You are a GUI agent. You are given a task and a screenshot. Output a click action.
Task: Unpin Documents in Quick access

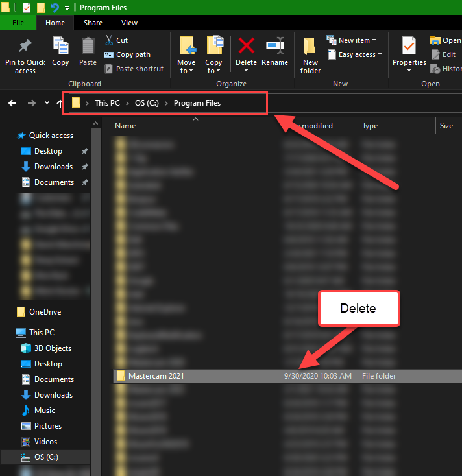[85, 182]
